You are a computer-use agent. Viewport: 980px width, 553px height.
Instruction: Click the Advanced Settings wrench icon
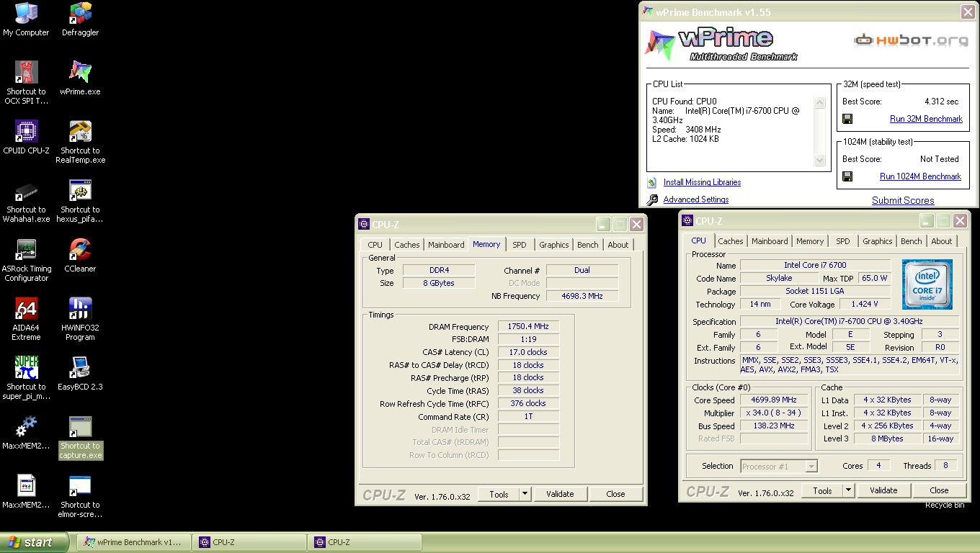point(652,200)
